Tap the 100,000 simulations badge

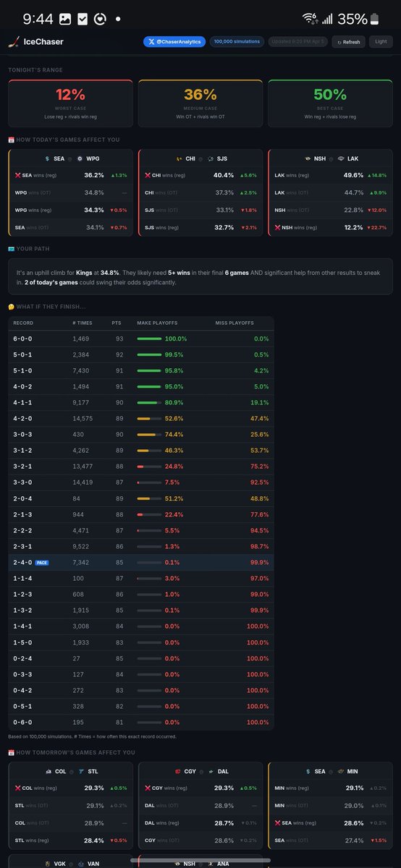(x=237, y=42)
